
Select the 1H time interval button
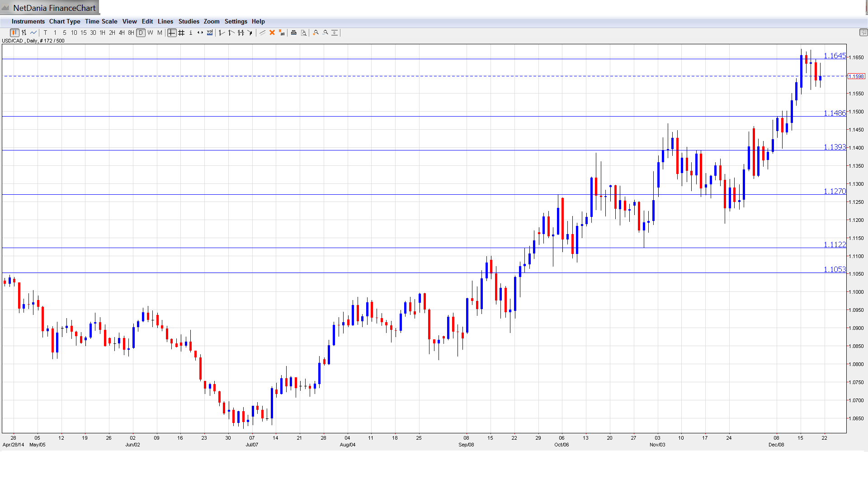103,33
